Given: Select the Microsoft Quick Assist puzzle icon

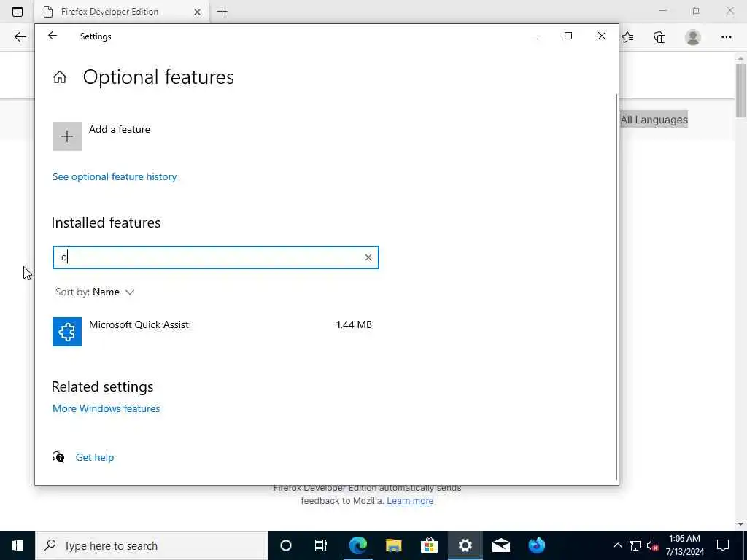Looking at the screenshot, I should click(66, 332).
